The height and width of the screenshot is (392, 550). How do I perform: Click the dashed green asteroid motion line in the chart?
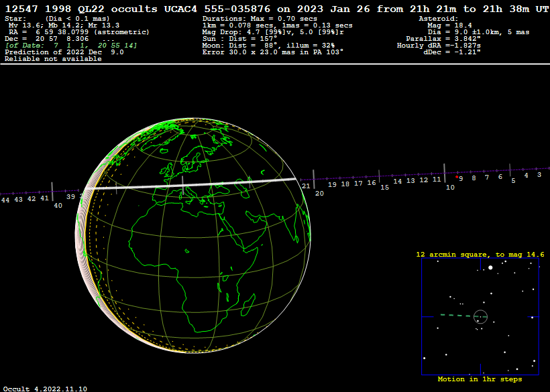463,316
